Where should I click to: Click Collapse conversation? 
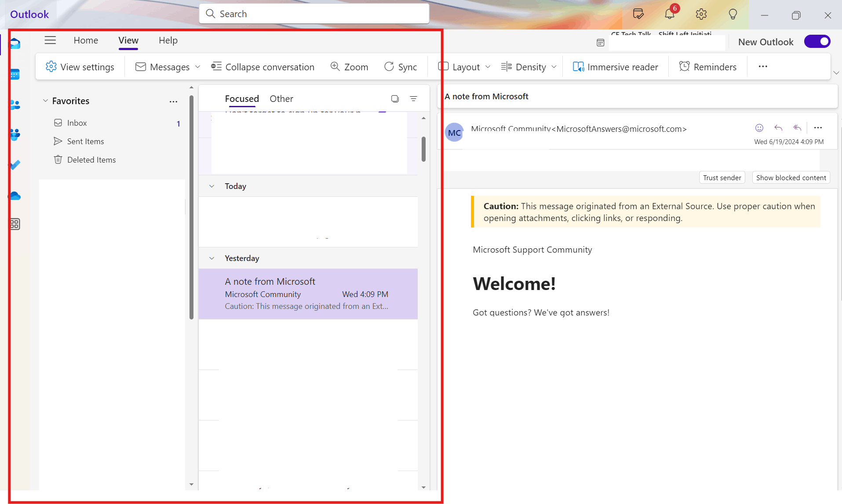(262, 67)
